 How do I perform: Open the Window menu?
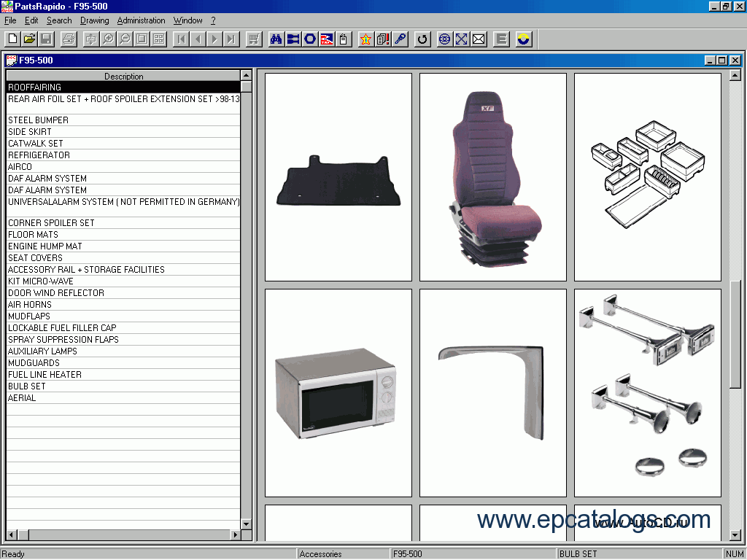(187, 20)
